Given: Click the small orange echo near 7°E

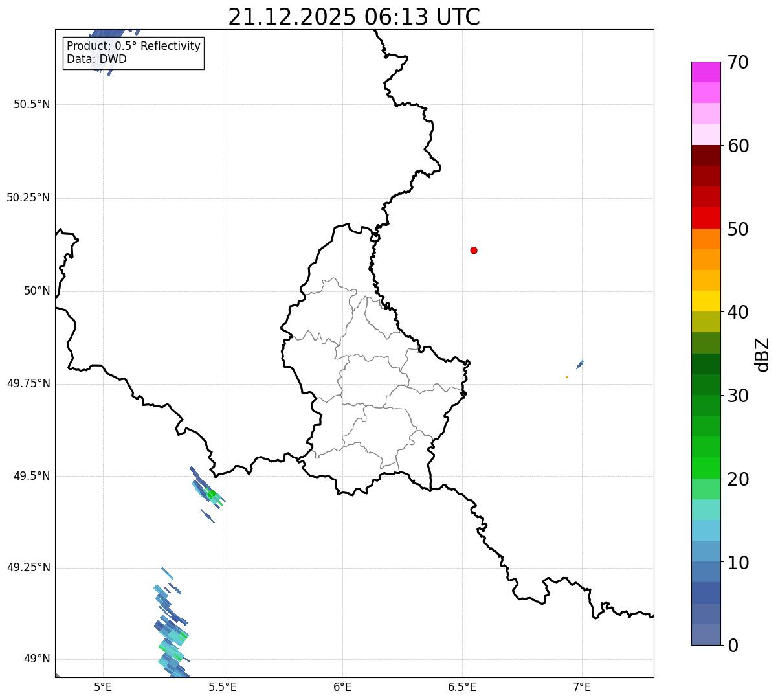Looking at the screenshot, I should (567, 377).
